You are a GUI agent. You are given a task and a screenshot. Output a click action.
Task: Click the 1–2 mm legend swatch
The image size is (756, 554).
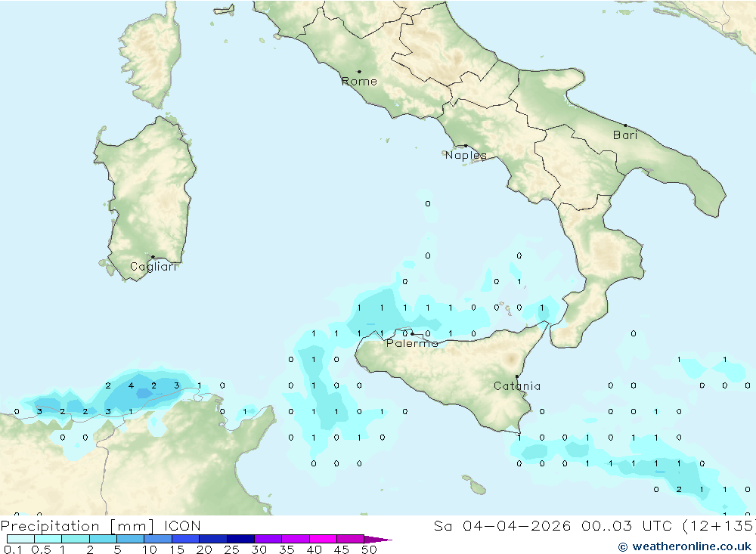click(x=76, y=539)
